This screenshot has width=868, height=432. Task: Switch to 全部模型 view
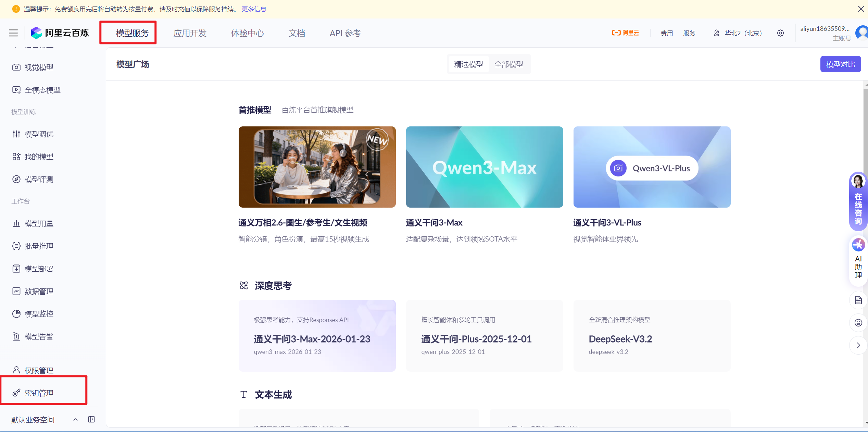(x=509, y=64)
